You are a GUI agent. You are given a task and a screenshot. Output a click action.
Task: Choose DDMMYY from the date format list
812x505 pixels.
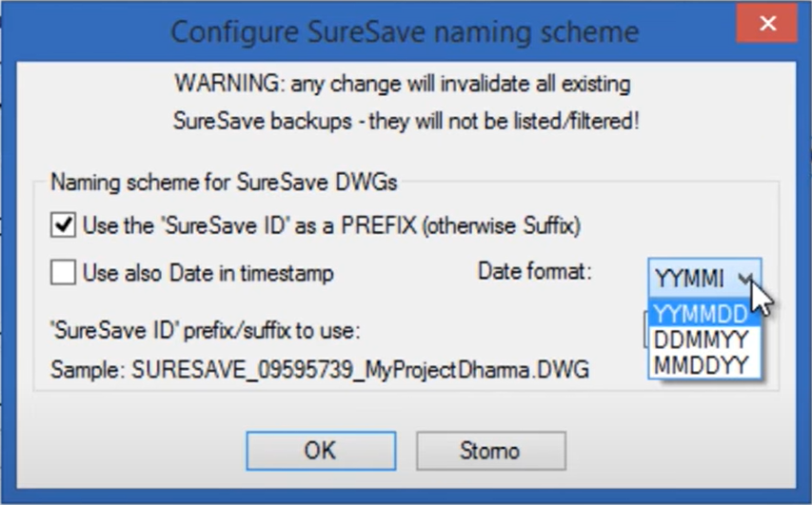pos(703,340)
